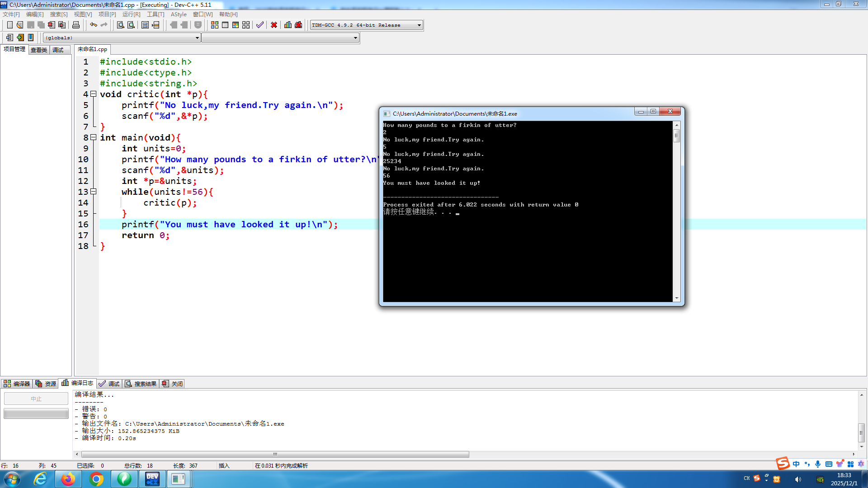Click the Syntax Check checkmark icon
Image resolution: width=868 pixels, height=488 pixels.
pyautogui.click(x=260, y=25)
